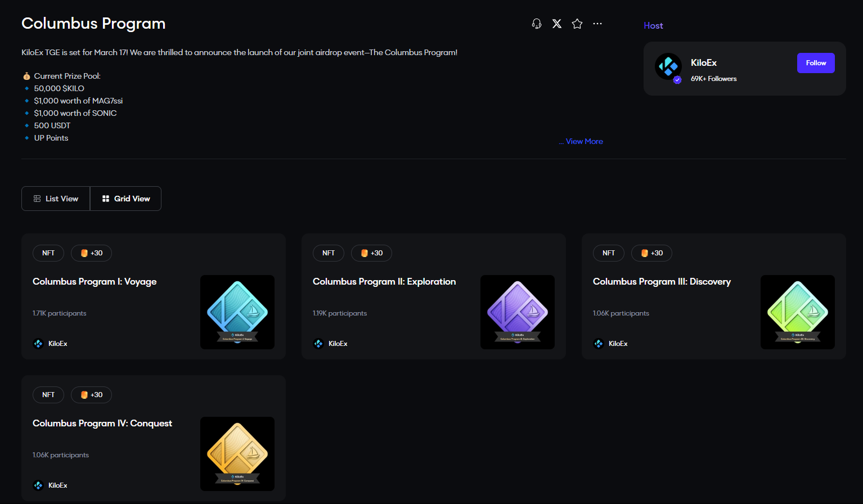
Task: Favorite the campaign with the star icon
Action: [577, 24]
